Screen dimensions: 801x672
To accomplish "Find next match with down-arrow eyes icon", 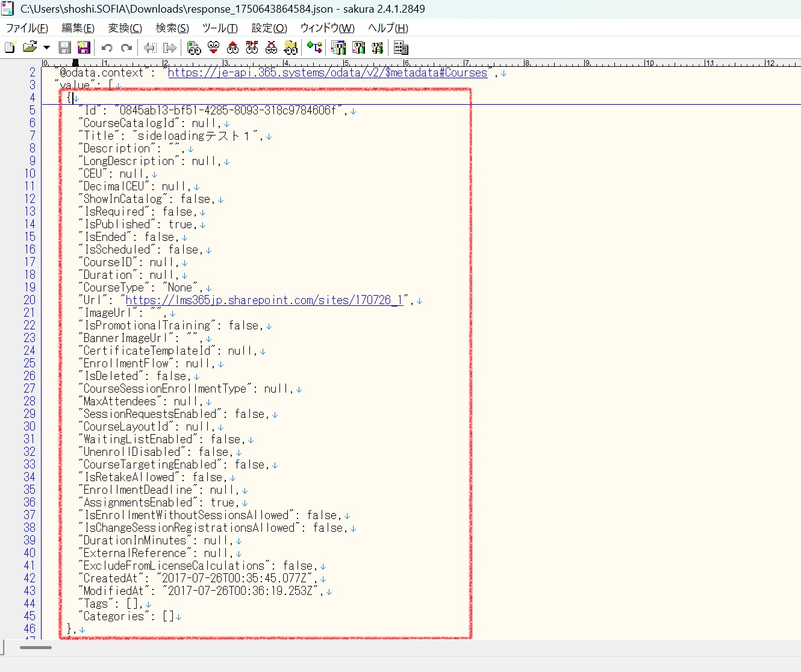I will click(213, 48).
